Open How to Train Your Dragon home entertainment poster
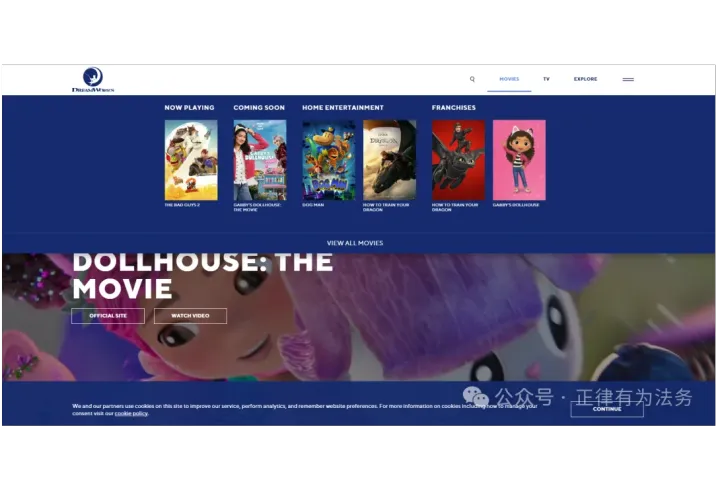Viewport: 720px width, 480px height. tap(389, 160)
